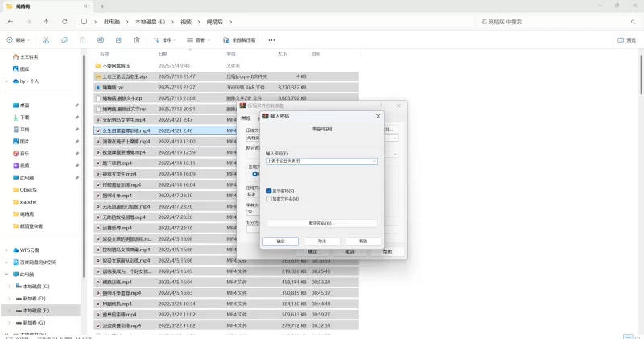The image size is (644, 339).
Task: Open 图片 Pictures quick access item
Action: pos(22,142)
